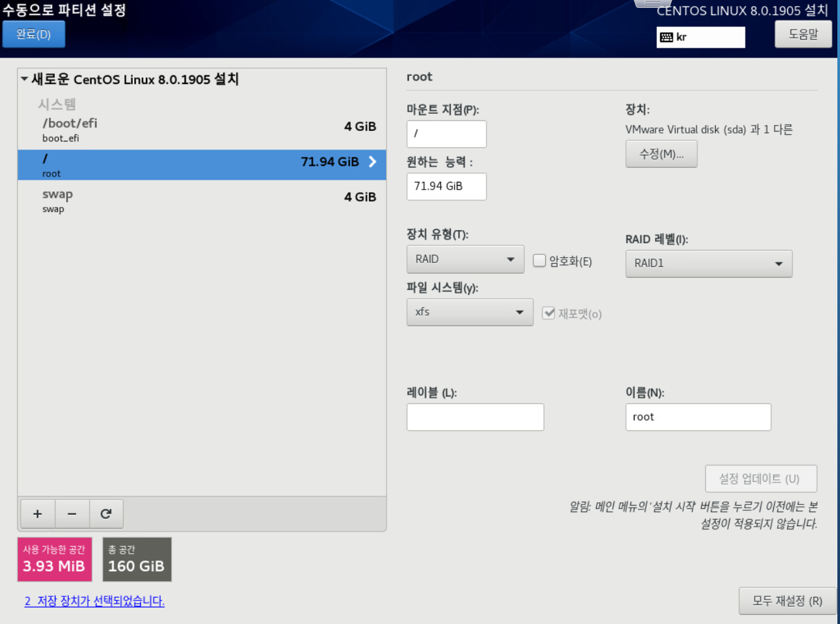This screenshot has width=840, height=624.
Task: Click the reload storage configuration icon
Action: coord(106,514)
